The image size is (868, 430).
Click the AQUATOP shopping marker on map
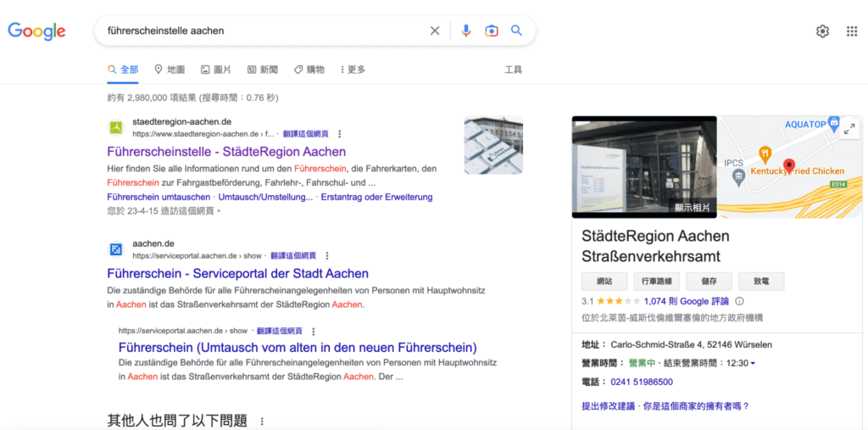tap(834, 126)
